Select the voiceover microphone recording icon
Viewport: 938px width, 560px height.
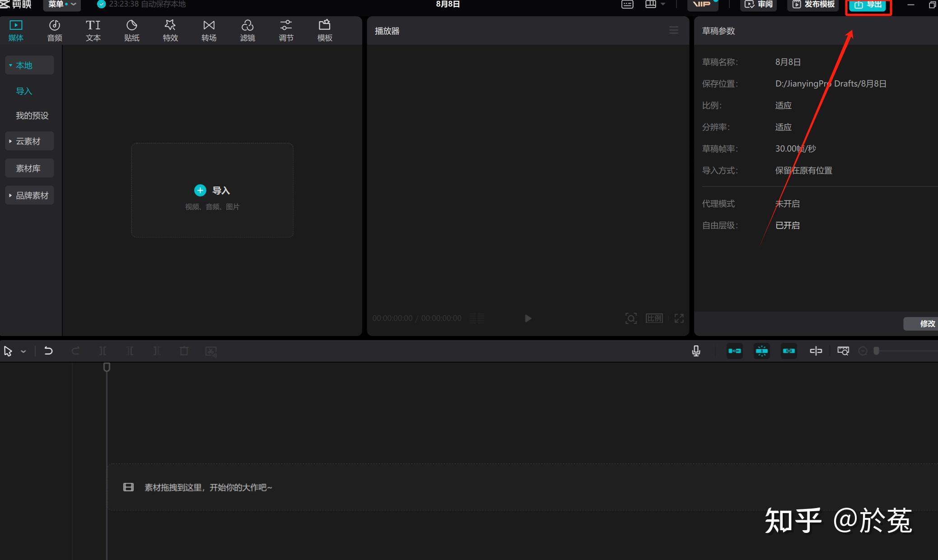[x=695, y=351]
